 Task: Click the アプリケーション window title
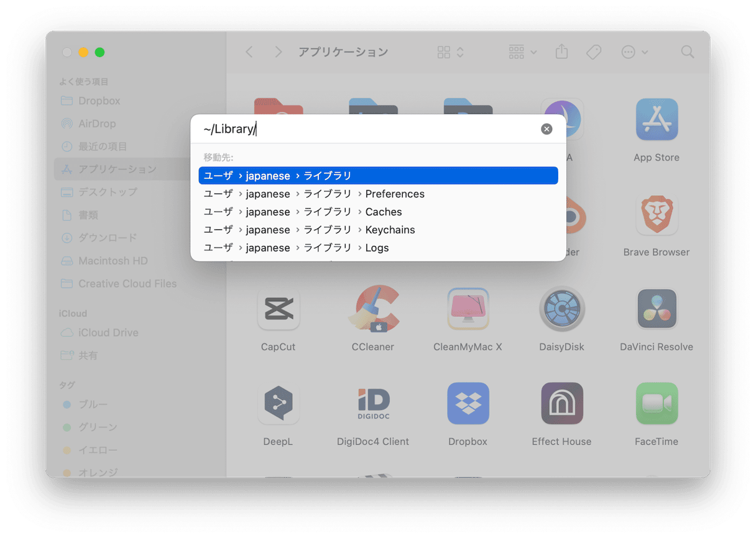click(x=343, y=52)
